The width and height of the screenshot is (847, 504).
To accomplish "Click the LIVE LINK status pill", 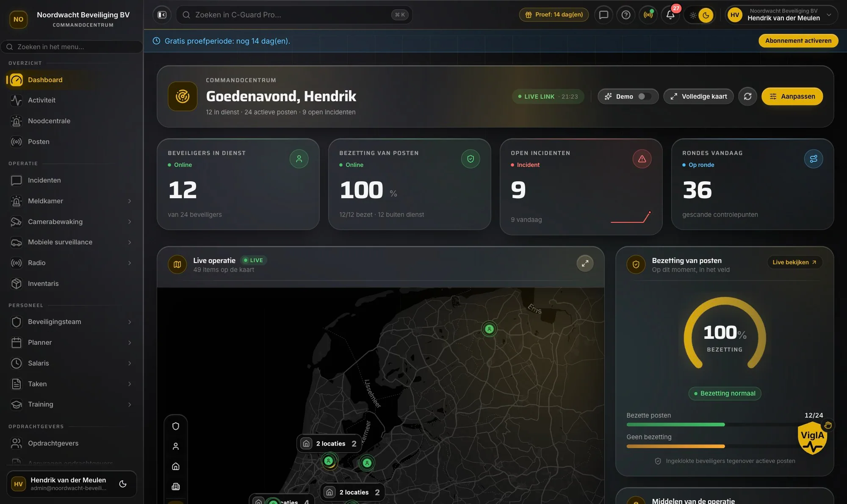I will (548, 97).
